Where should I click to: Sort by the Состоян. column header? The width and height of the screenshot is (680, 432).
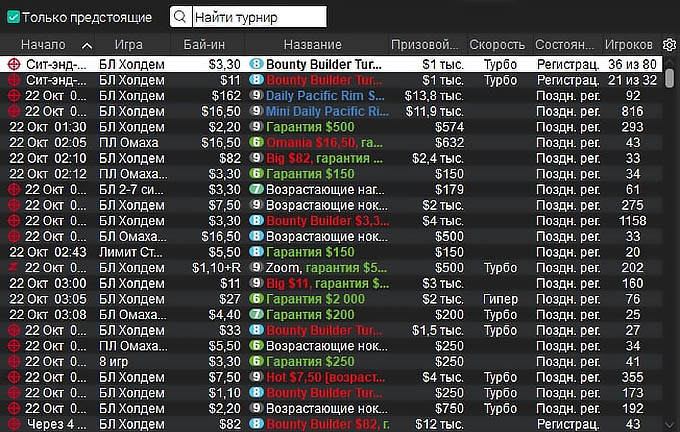(x=565, y=45)
